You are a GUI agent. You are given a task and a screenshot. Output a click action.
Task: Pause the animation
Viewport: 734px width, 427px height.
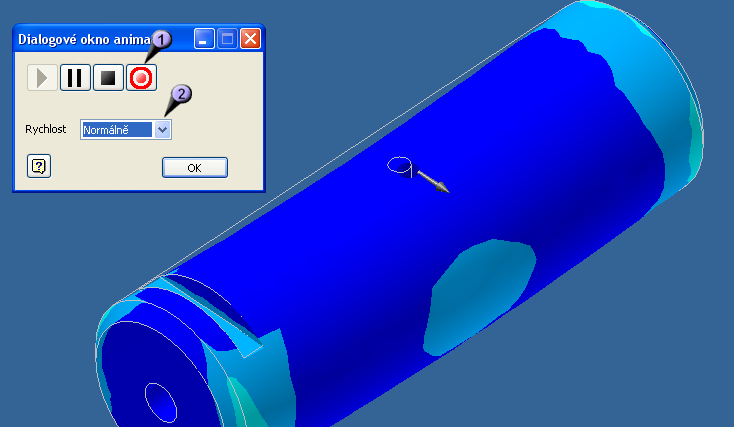[75, 77]
